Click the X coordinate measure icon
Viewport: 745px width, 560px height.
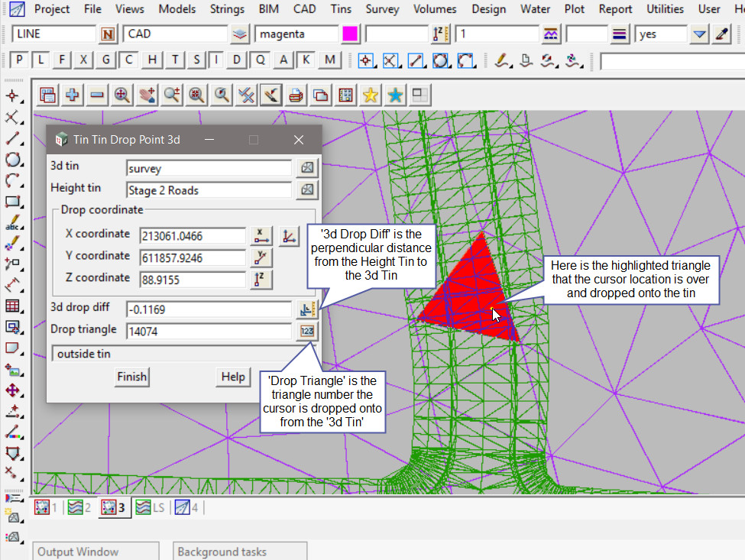click(x=261, y=235)
